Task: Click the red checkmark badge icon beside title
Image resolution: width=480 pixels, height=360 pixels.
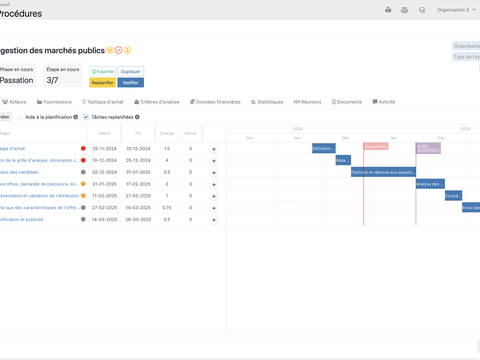Action: coord(119,50)
